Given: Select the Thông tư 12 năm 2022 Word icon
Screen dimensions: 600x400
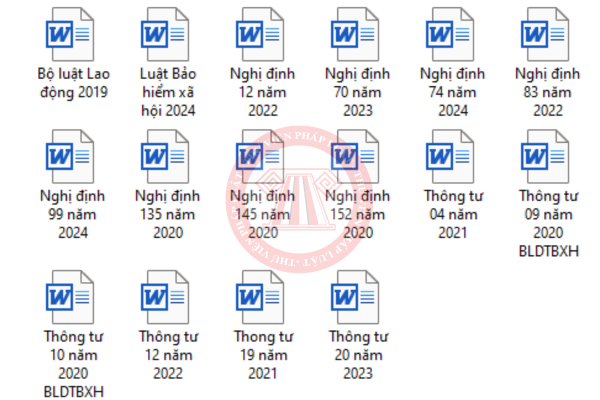Looking at the screenshot, I should pos(165,297).
